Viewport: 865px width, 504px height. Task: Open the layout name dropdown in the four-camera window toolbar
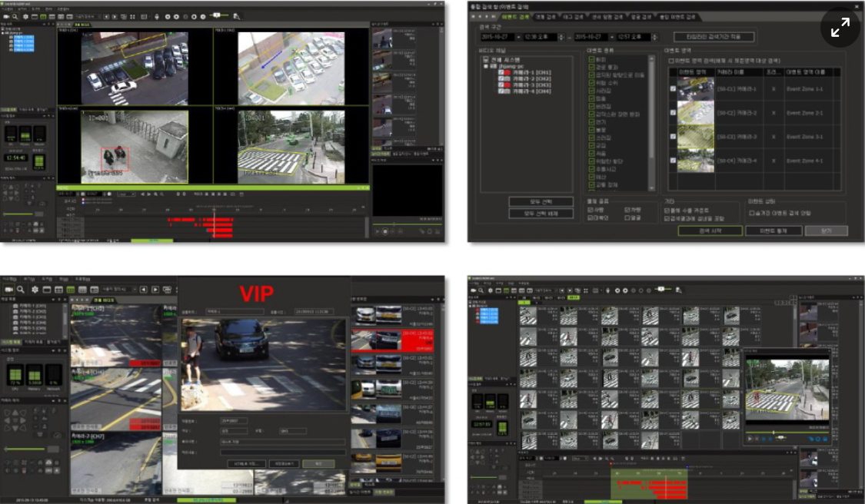coord(99,17)
